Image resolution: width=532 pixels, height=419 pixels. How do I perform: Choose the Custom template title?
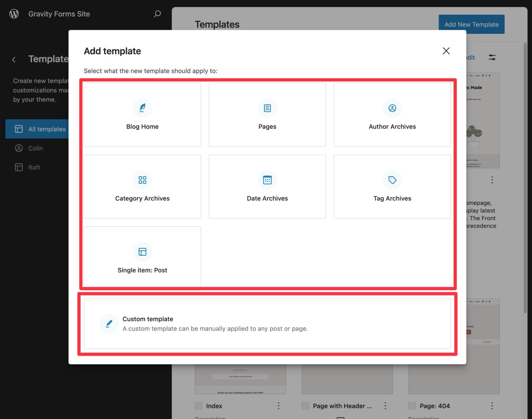point(148,319)
